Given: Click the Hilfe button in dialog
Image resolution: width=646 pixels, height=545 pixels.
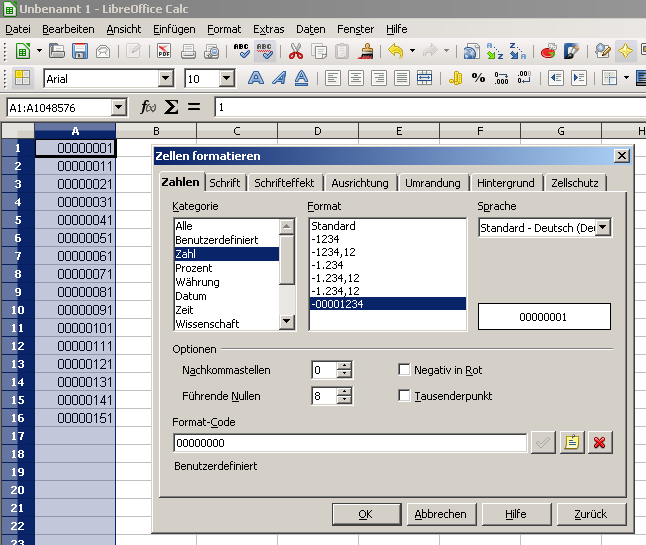Looking at the screenshot, I should click(x=516, y=514).
